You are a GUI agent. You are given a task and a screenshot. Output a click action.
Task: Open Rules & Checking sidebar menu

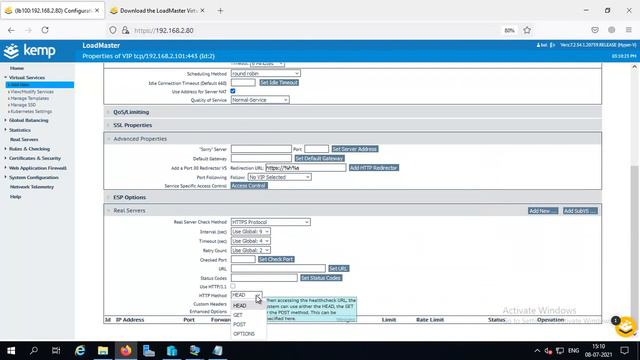coord(29,149)
